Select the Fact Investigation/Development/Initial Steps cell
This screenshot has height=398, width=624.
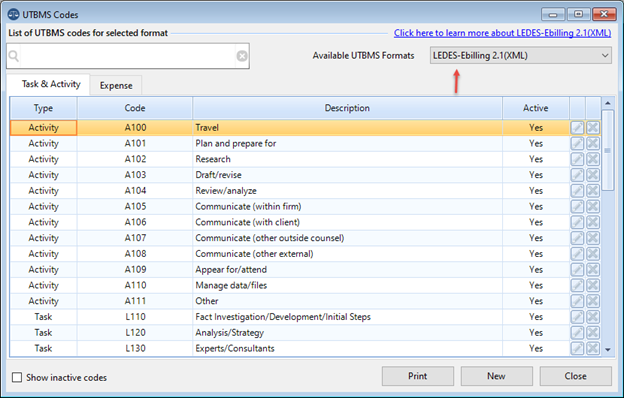347,317
